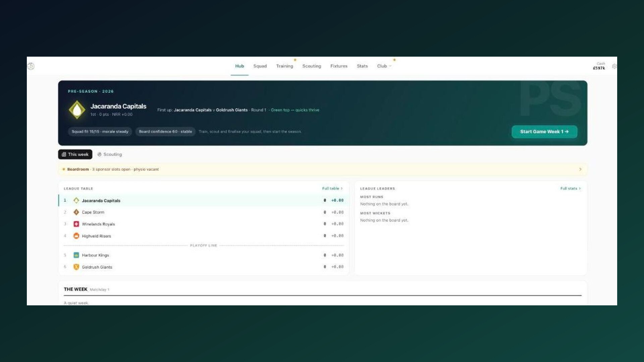The width and height of the screenshot is (644, 362).
Task: Click the cricket ball logo icon
Action: [x=31, y=66]
